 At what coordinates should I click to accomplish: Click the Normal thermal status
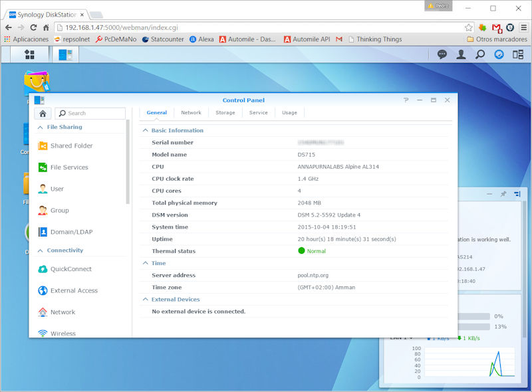point(312,251)
